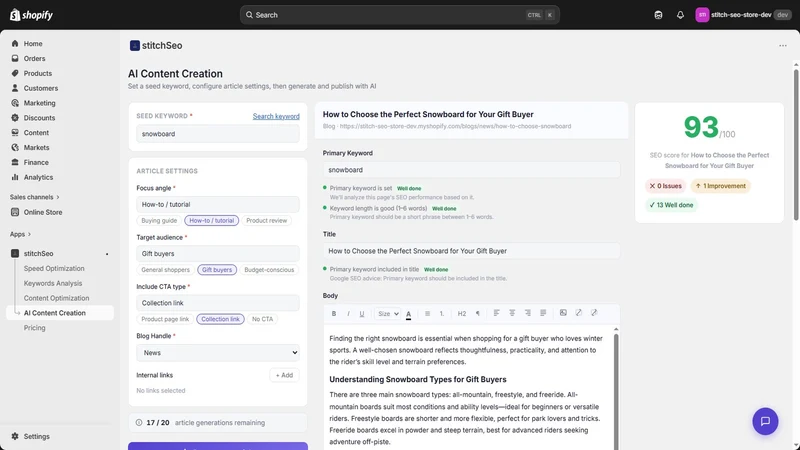Click the Primary Keyword input field

pyautogui.click(x=471, y=170)
